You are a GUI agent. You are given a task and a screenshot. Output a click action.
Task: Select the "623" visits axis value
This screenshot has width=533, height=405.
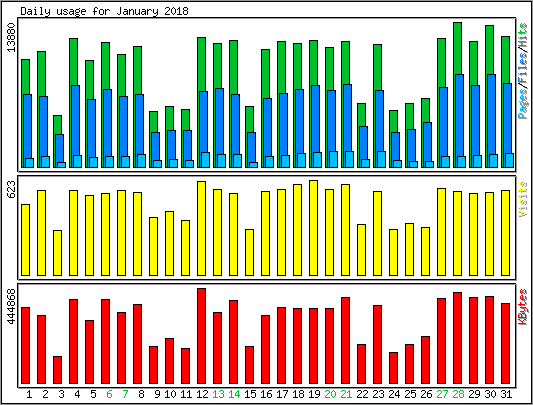coord(11,190)
